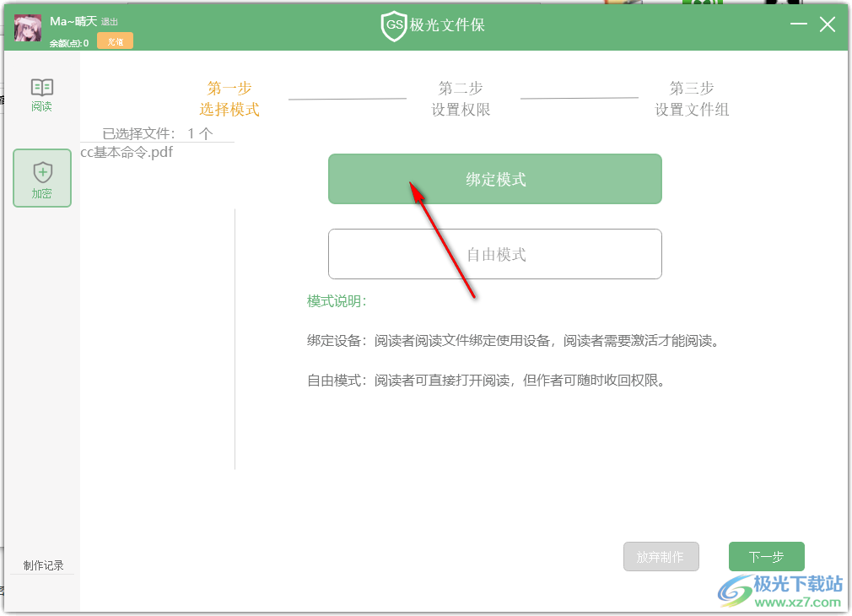The width and height of the screenshot is (852, 616).
Task: Click the orange 充值 recharge button
Action: [115, 40]
